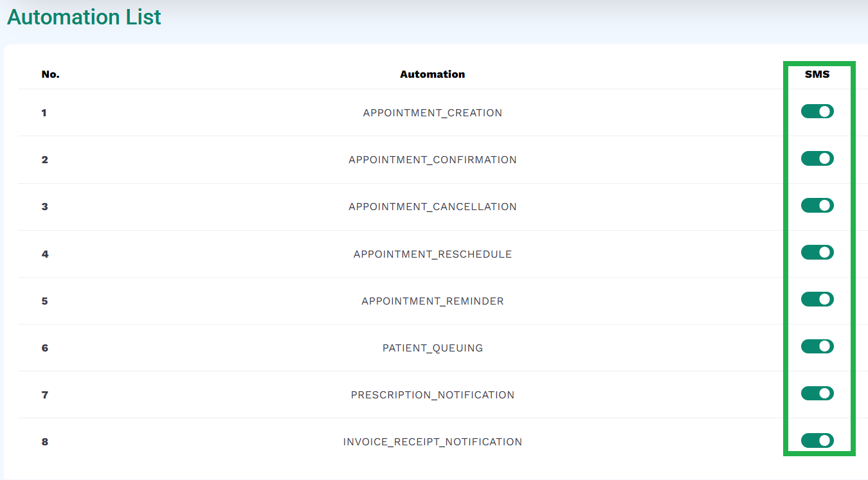Disable the APPOINTMENT_REMINDER SMS switch
The width and height of the screenshot is (868, 480).
point(817,299)
